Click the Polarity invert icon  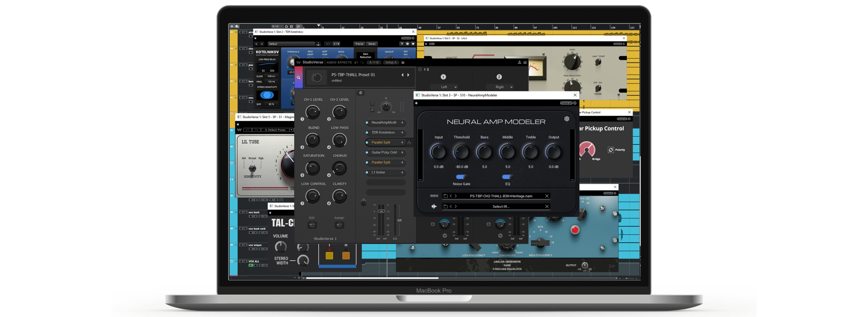(610, 150)
